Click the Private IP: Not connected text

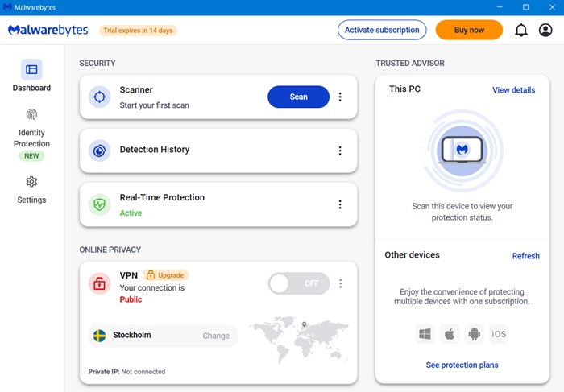[127, 372]
